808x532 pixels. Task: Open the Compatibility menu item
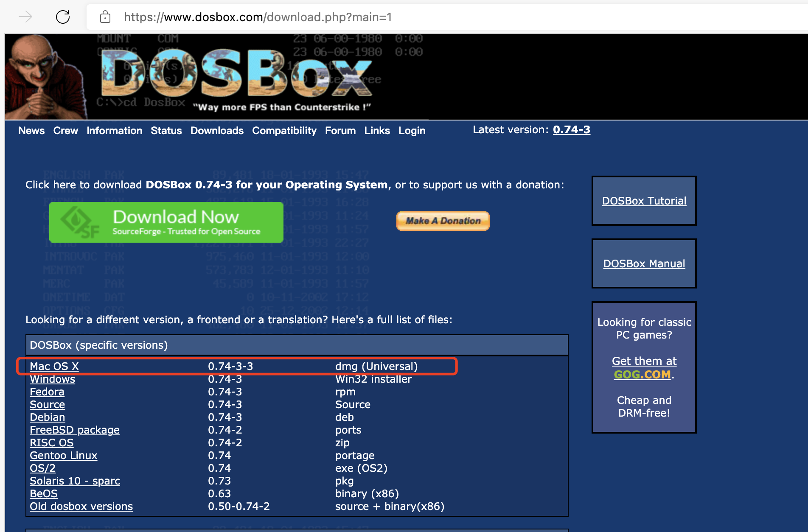(284, 131)
